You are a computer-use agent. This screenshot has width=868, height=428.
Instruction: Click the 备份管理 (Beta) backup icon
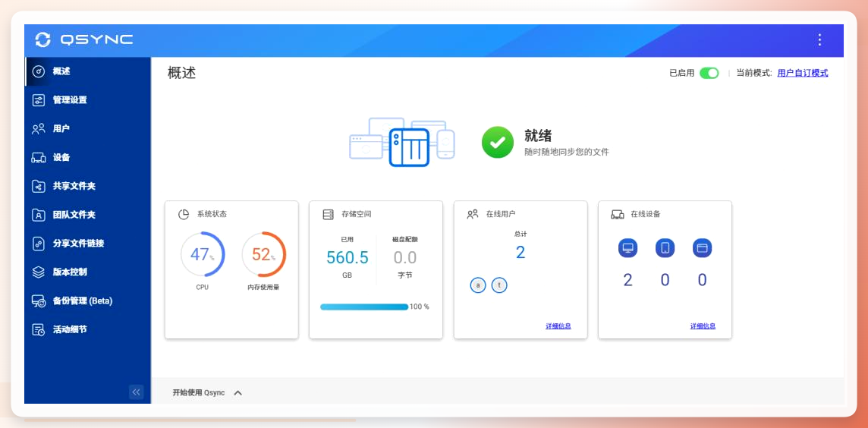[x=38, y=301]
